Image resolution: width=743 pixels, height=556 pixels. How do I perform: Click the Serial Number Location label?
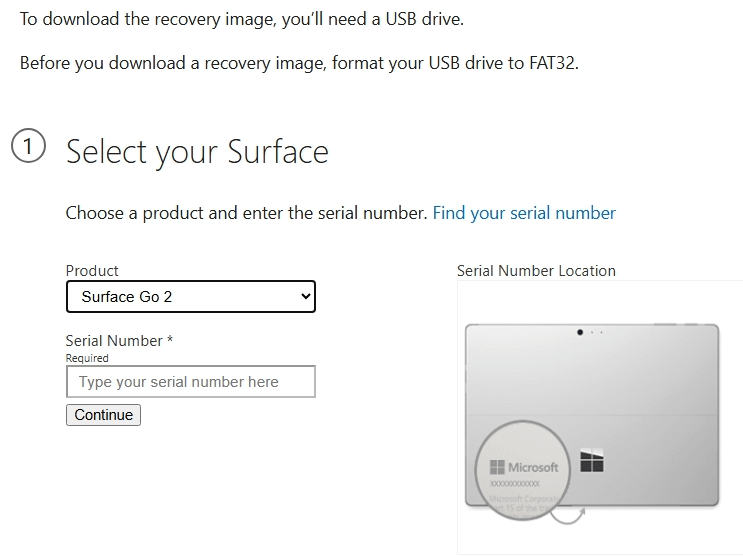tap(536, 271)
